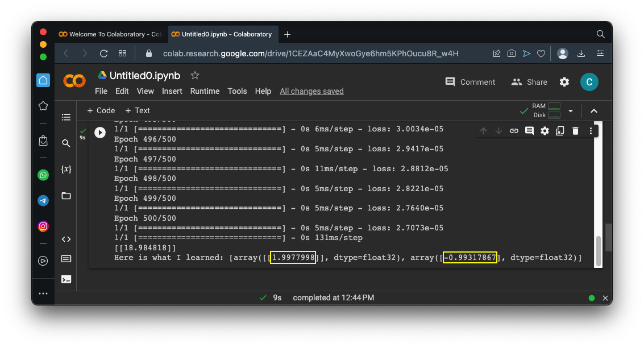Image resolution: width=644 pixels, height=347 pixels.
Task: Open the Files folder panel
Action: pyautogui.click(x=66, y=196)
